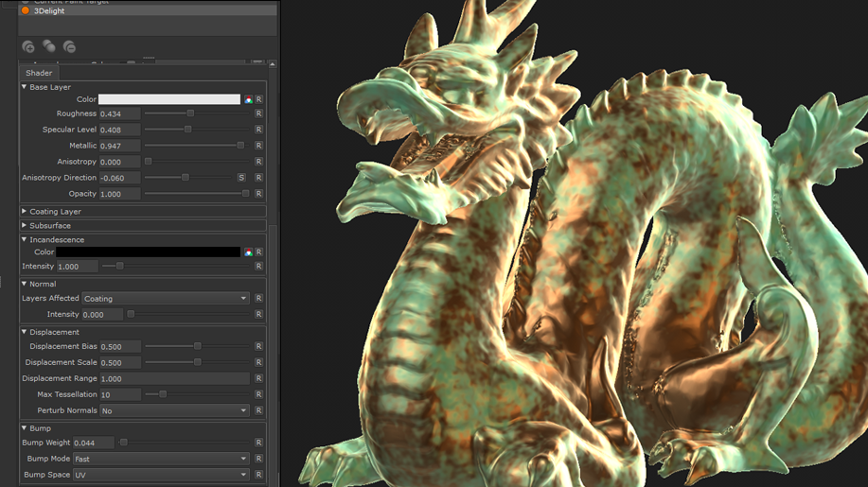Select the 3Delight shader radio button

[x=26, y=11]
